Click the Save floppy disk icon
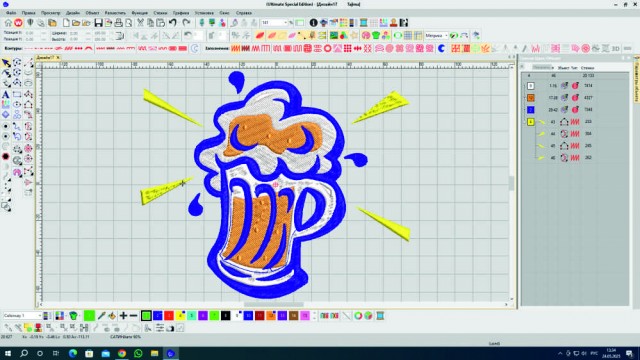Screen dimensions: 640x360 pyautogui.click(x=98, y=23)
